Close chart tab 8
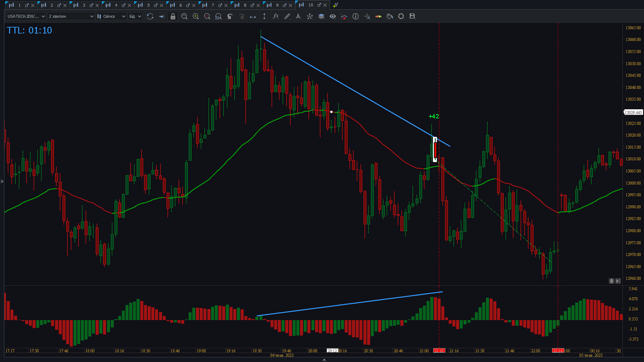 coord(258,5)
